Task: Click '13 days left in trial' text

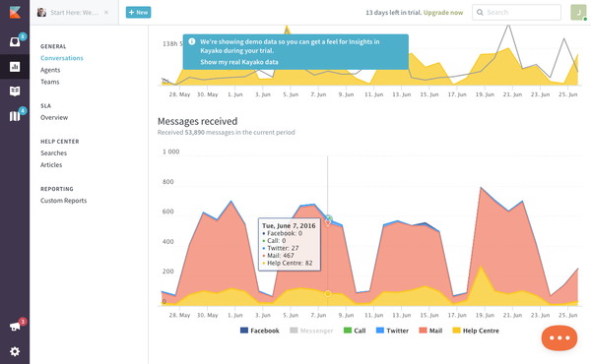Action: [393, 13]
